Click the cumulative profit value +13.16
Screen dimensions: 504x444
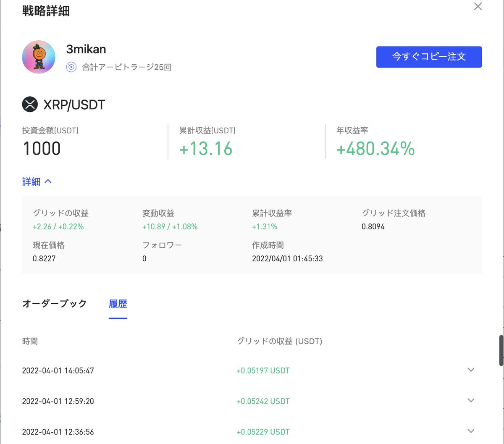point(205,149)
